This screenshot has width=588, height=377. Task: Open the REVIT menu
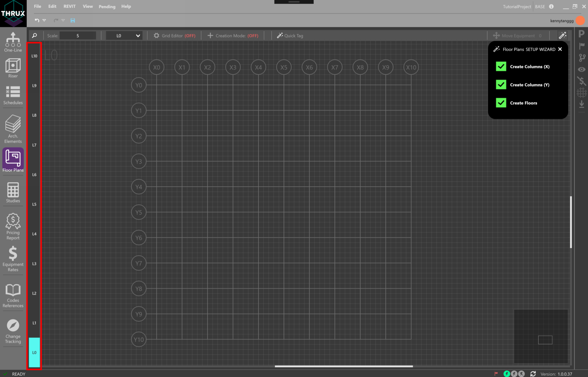pos(69,6)
